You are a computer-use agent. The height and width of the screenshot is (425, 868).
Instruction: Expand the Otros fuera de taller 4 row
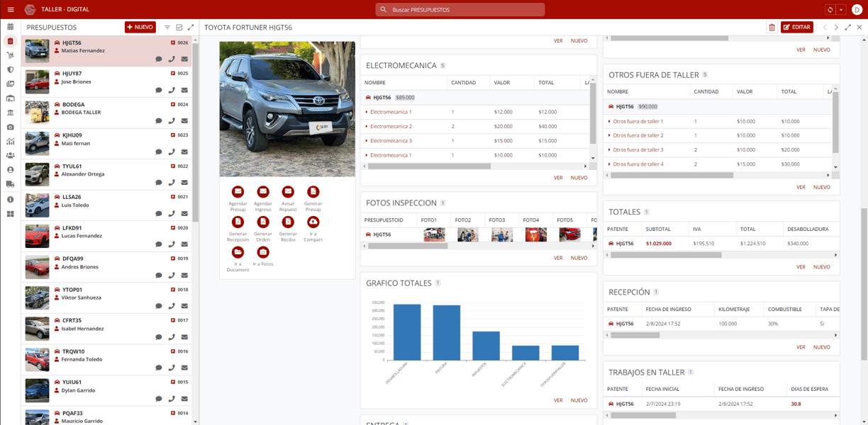(609, 164)
